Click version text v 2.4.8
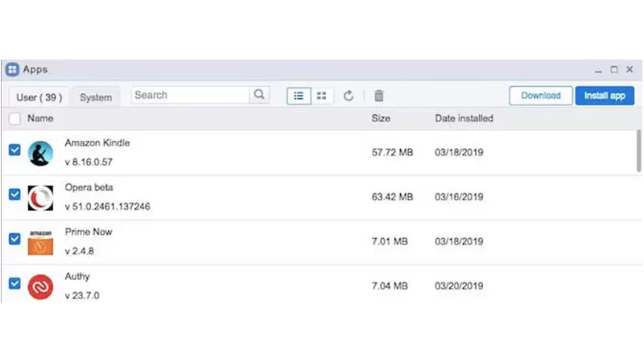 79,251
